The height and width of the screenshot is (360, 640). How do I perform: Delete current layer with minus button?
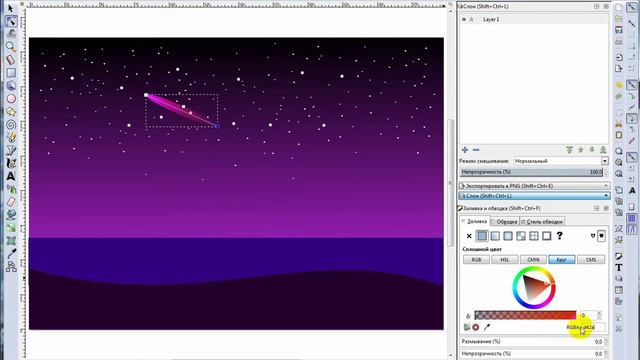[476, 150]
